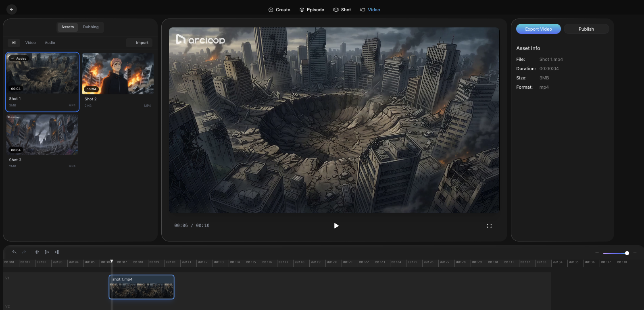Screen dimensions: 644x310
Task: Filter assets by Audio
Action: click(50, 43)
